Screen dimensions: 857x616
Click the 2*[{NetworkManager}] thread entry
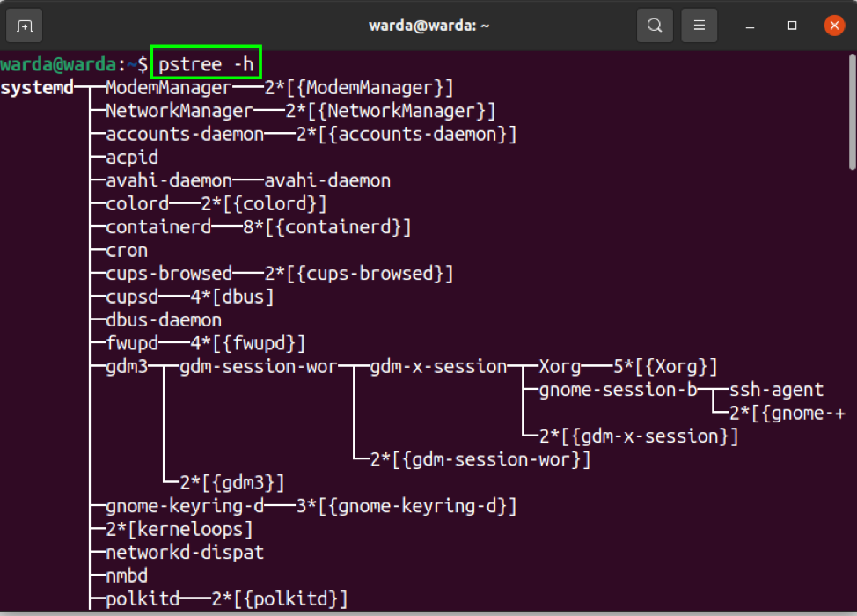(x=391, y=111)
